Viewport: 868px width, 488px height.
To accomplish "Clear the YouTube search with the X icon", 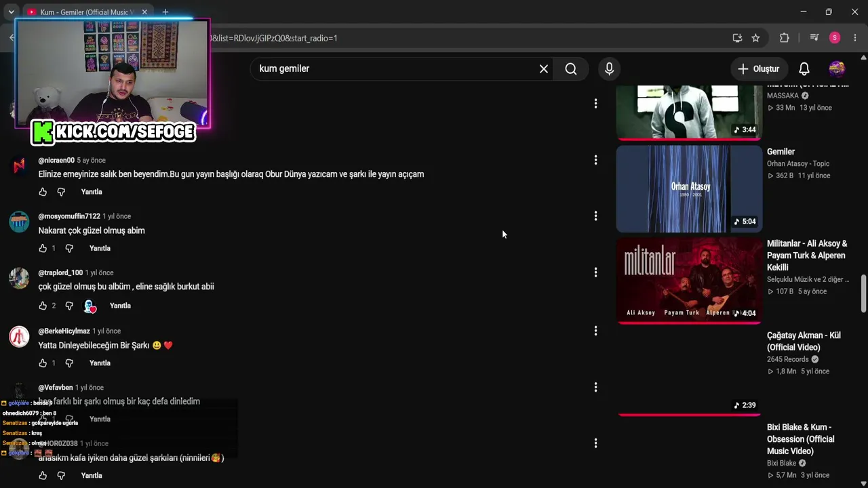I will [544, 68].
